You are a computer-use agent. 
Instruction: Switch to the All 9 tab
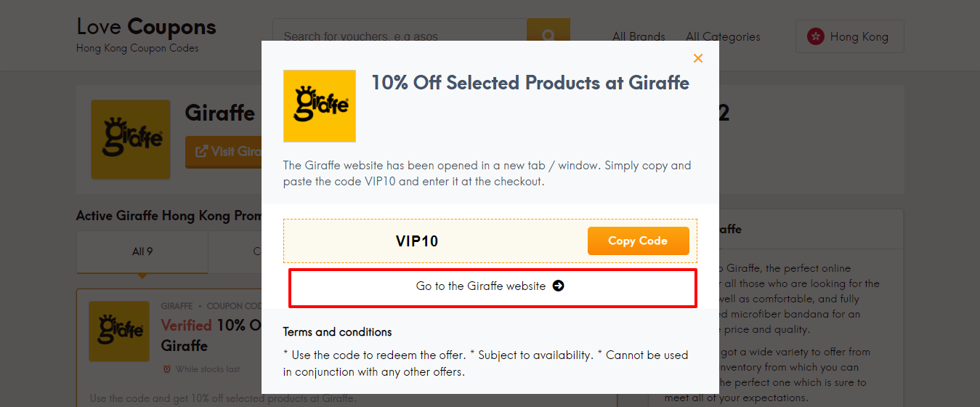[142, 251]
